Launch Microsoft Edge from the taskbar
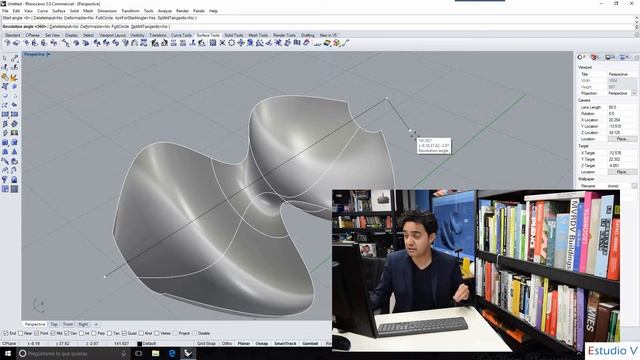Image resolution: width=640 pixels, height=360 pixels. pyautogui.click(x=172, y=353)
